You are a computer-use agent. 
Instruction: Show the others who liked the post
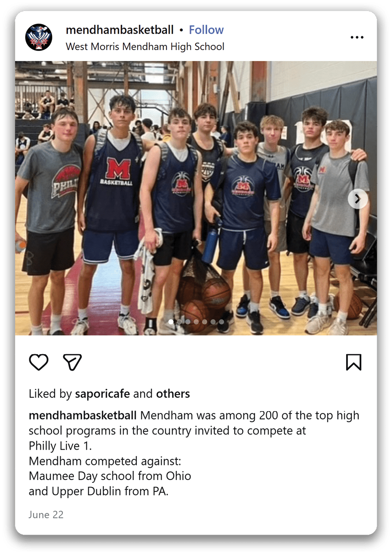[173, 394]
